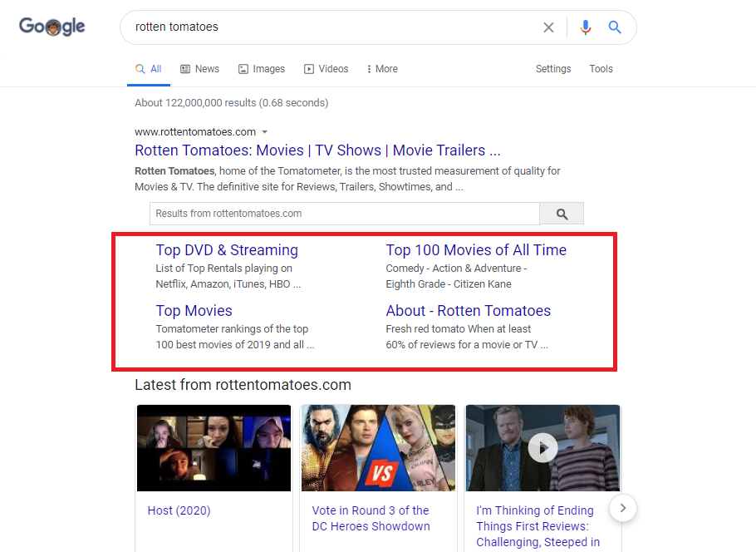Open Tools
This screenshot has width=756, height=552.
point(601,69)
